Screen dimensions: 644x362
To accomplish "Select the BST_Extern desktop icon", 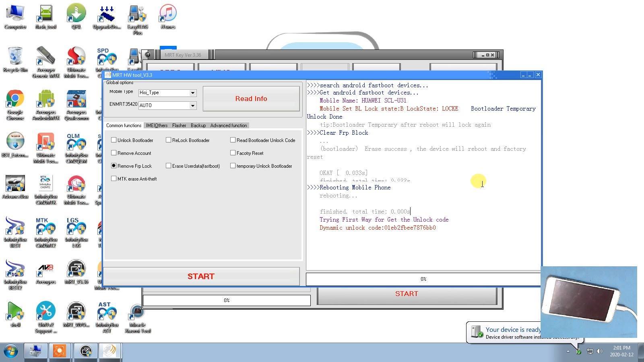I will tap(15, 145).
